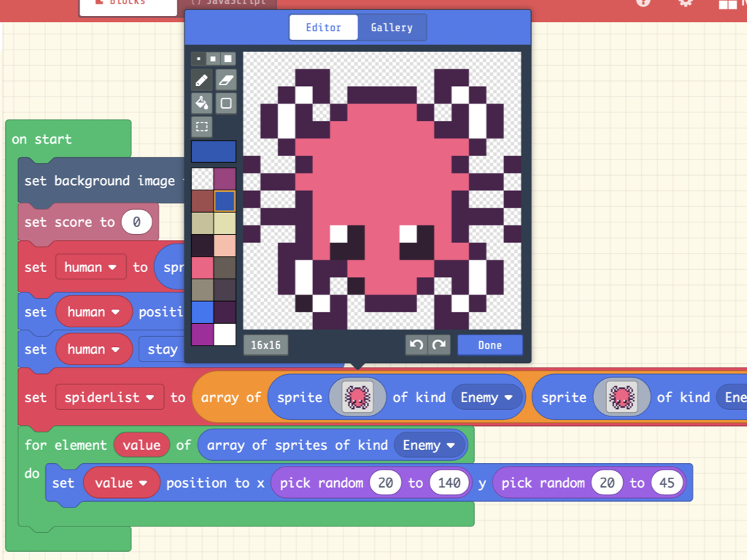Select the Eraser tool
This screenshot has height=560, width=747.
(x=226, y=80)
